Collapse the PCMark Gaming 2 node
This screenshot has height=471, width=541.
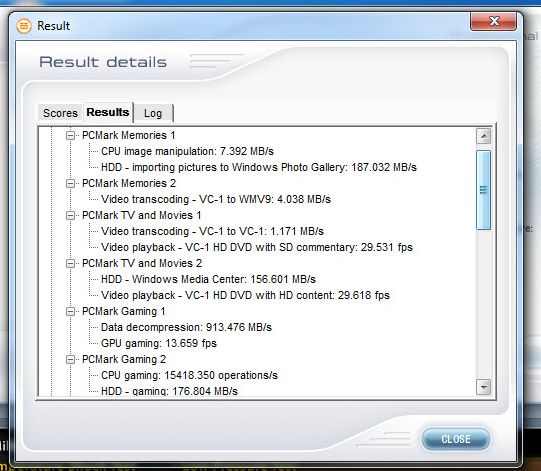[70, 359]
